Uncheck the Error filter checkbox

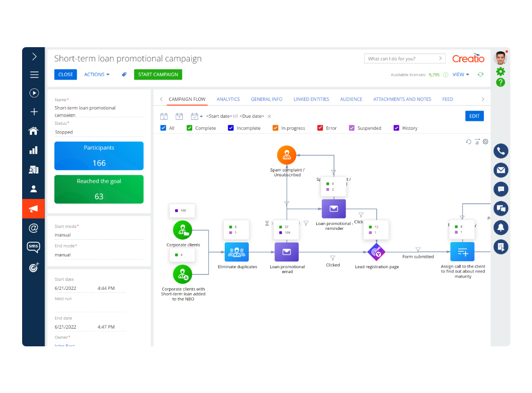coord(321,128)
